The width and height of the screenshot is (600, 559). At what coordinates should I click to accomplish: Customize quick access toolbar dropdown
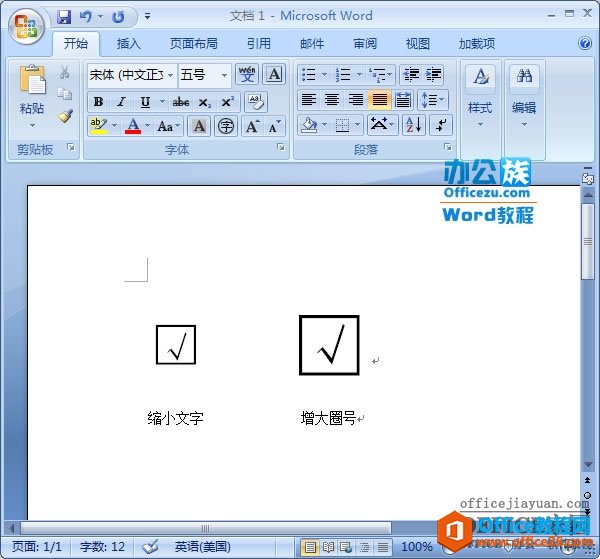[147, 16]
